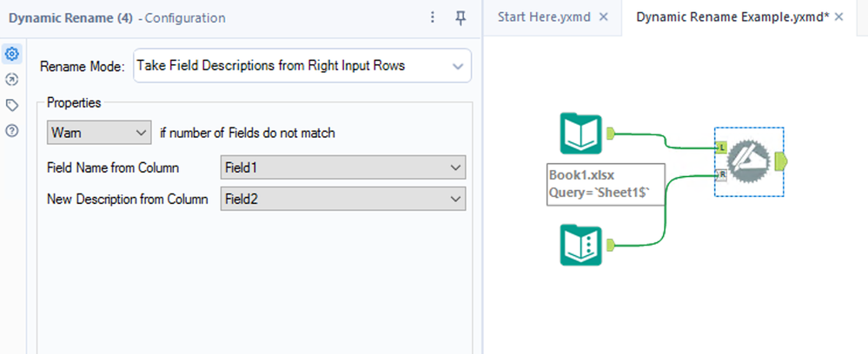This screenshot has height=354, width=868.
Task: Open the configuration gear tab in sidebar
Action: (12, 54)
